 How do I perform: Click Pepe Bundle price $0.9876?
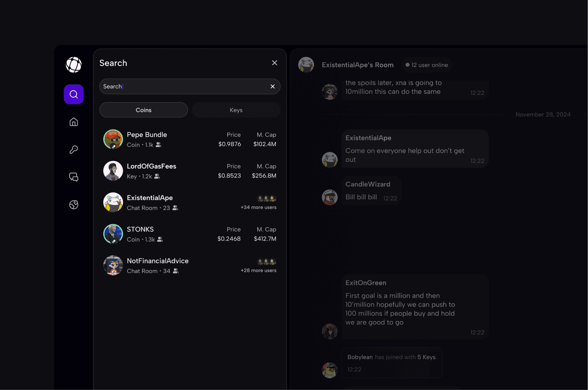[229, 144]
